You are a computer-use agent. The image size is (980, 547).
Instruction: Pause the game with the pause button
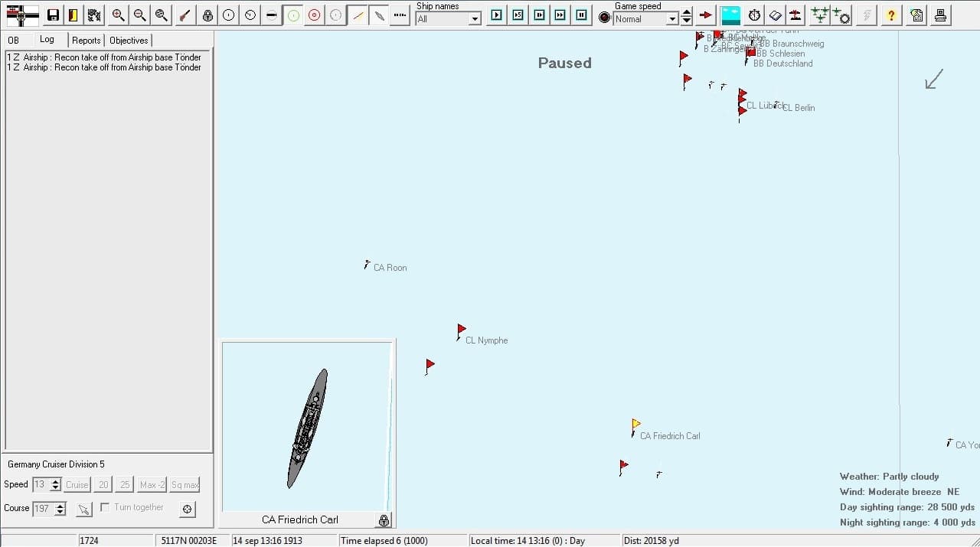583,15
